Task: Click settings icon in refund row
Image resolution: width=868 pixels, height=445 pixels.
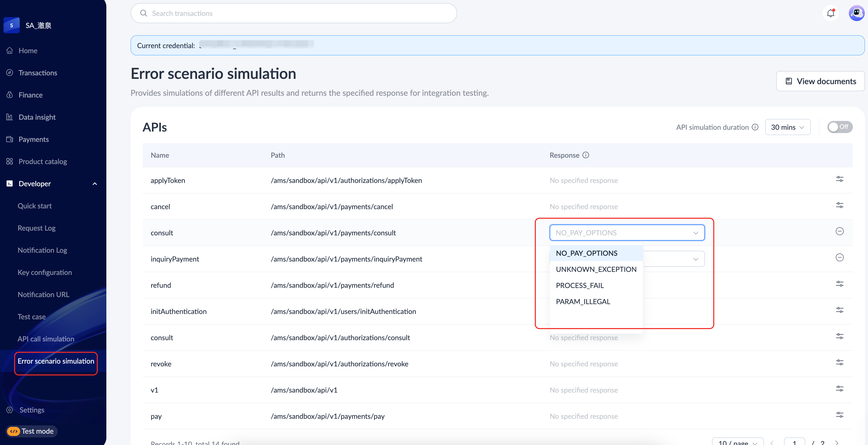Action: point(839,284)
